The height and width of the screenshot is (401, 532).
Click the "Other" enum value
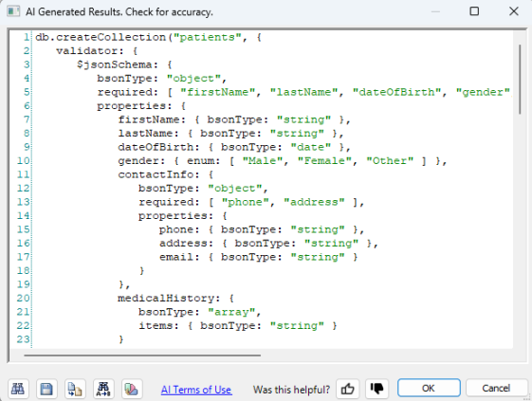coord(390,161)
